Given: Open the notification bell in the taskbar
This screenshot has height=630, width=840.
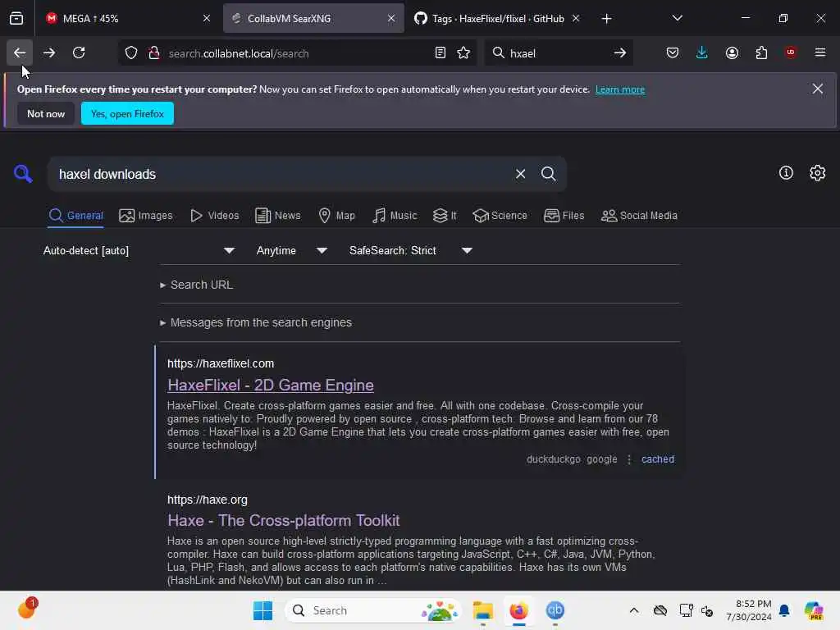Looking at the screenshot, I should (x=784, y=610).
